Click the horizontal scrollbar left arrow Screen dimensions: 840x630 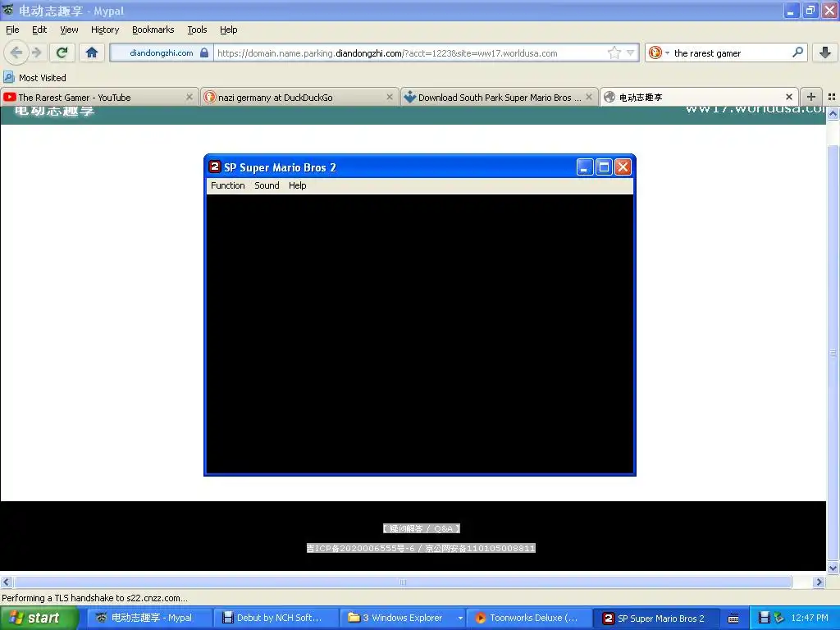click(6, 582)
